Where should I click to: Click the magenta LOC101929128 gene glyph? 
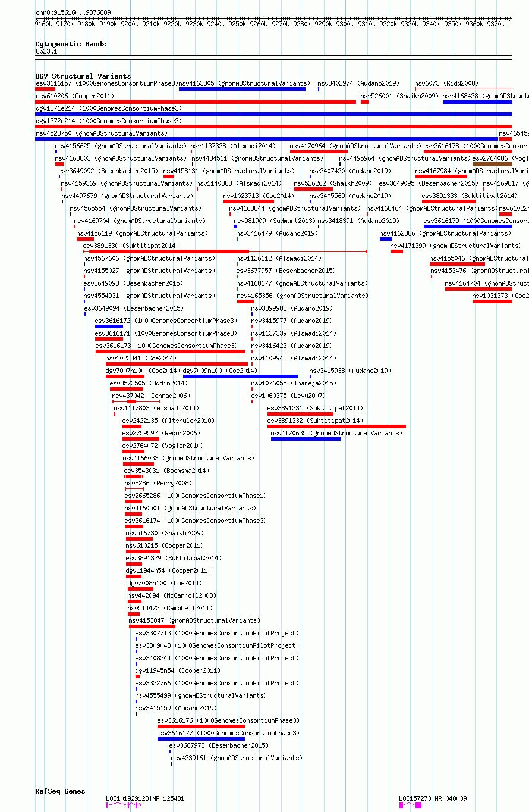pyautogui.click(x=124, y=805)
